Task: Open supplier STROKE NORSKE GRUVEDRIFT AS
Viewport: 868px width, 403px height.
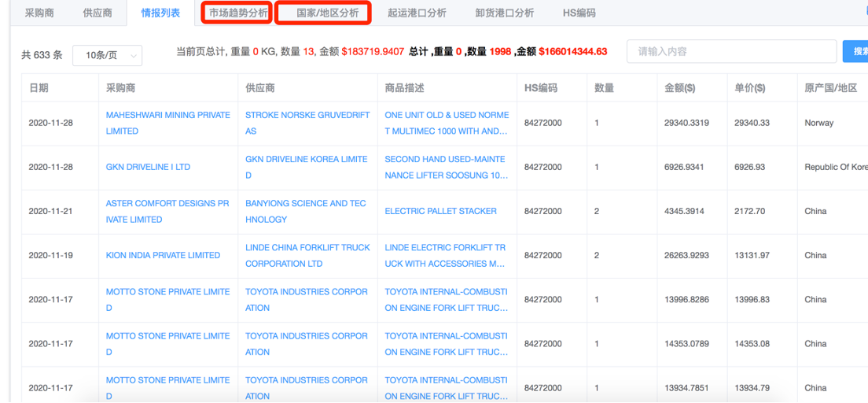Action: [x=307, y=123]
